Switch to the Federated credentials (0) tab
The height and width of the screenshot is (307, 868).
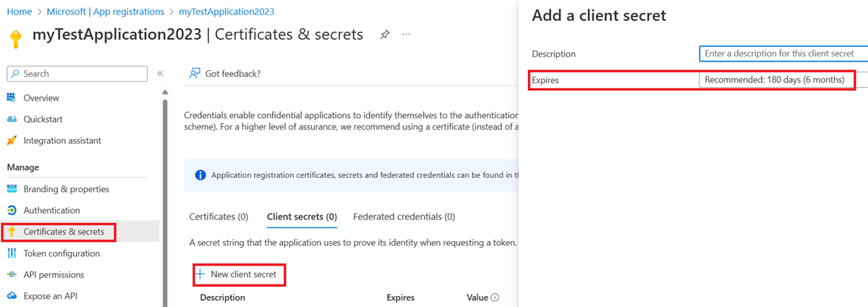click(404, 216)
